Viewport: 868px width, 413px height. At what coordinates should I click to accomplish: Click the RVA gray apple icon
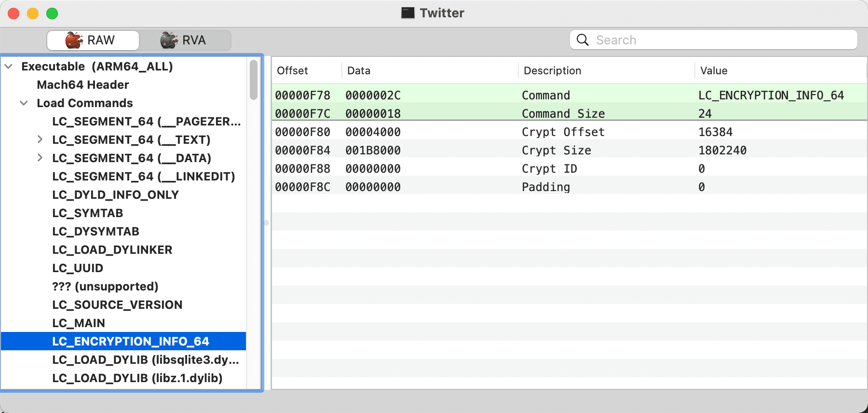point(169,40)
